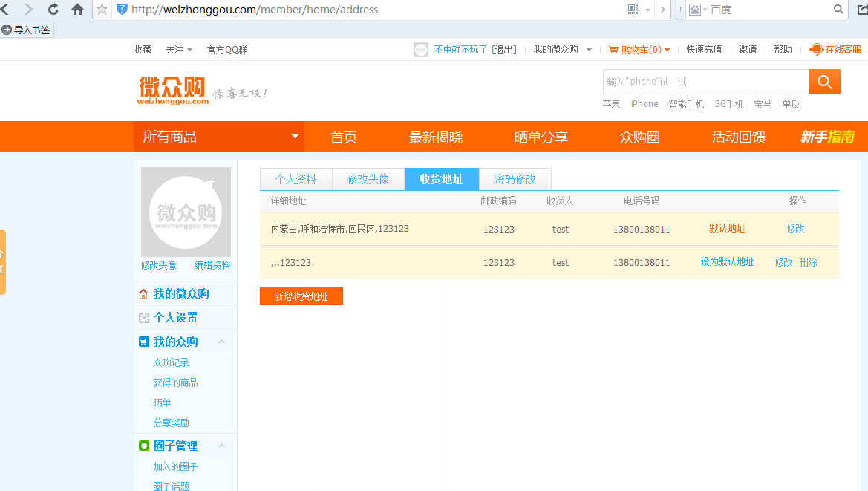868x491 pixels.
Task: Collapse the 圈子管理 sidebar section
Action: coord(221,446)
